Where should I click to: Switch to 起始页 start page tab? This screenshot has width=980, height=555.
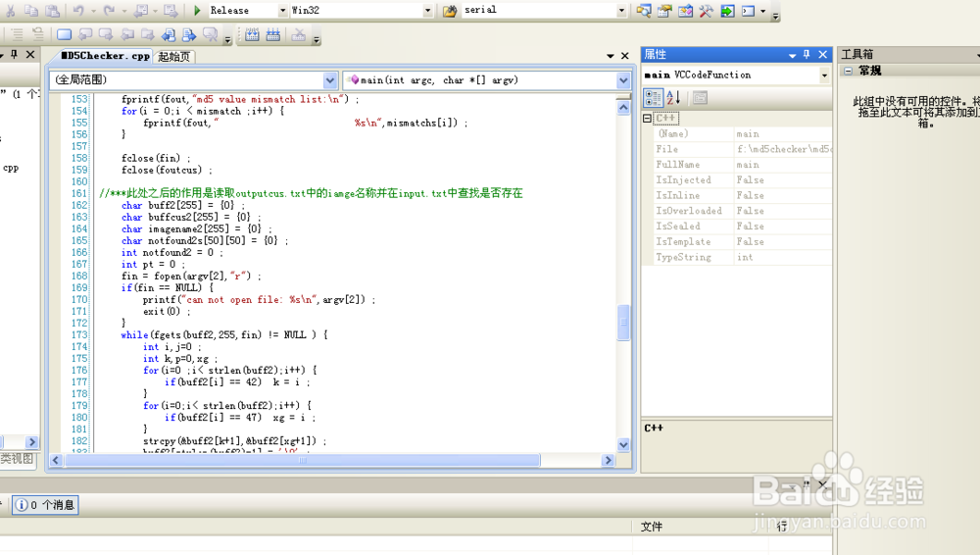click(173, 56)
